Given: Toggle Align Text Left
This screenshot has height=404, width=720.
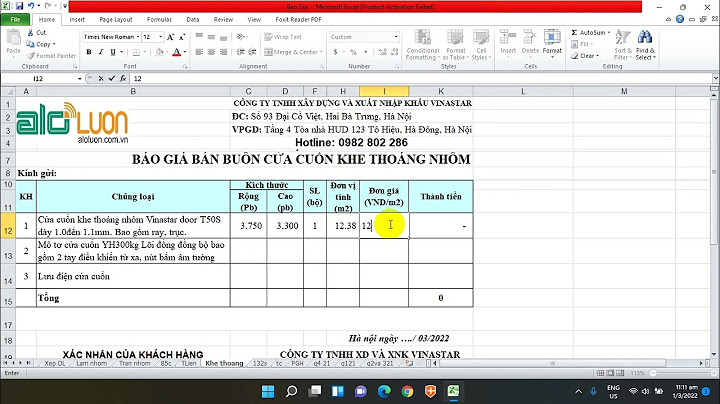Looking at the screenshot, I should tap(199, 52).
